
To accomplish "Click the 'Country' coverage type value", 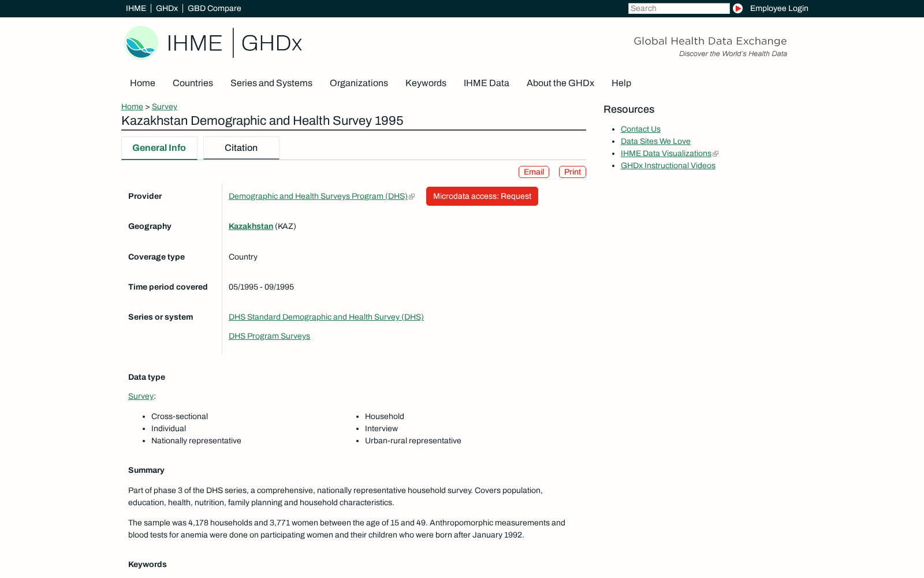I will (x=243, y=257).
